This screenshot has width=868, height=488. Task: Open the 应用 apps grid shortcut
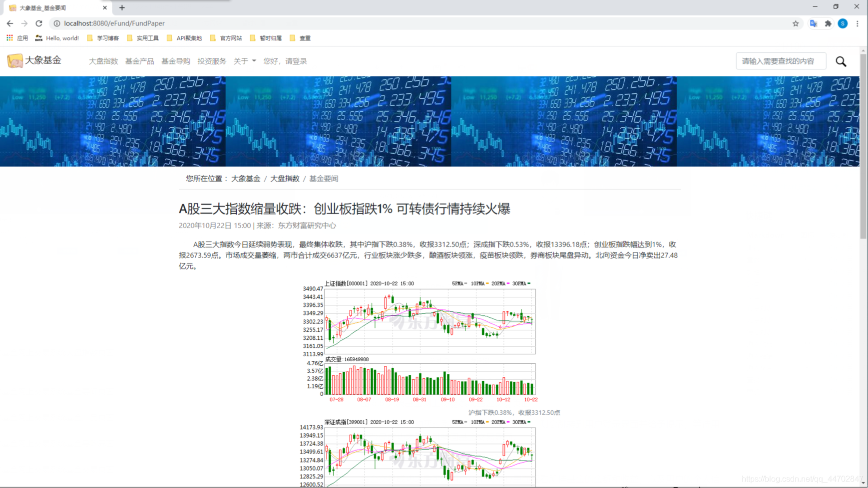point(17,38)
